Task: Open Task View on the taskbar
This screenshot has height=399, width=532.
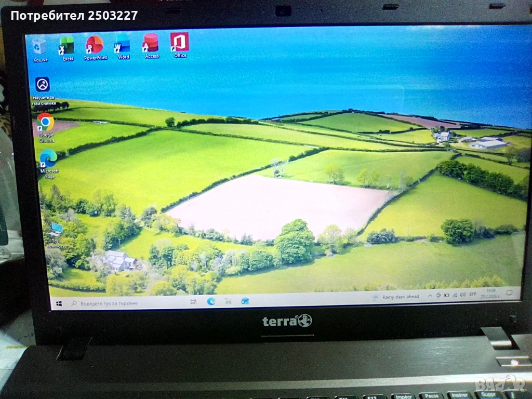Action: click(193, 302)
